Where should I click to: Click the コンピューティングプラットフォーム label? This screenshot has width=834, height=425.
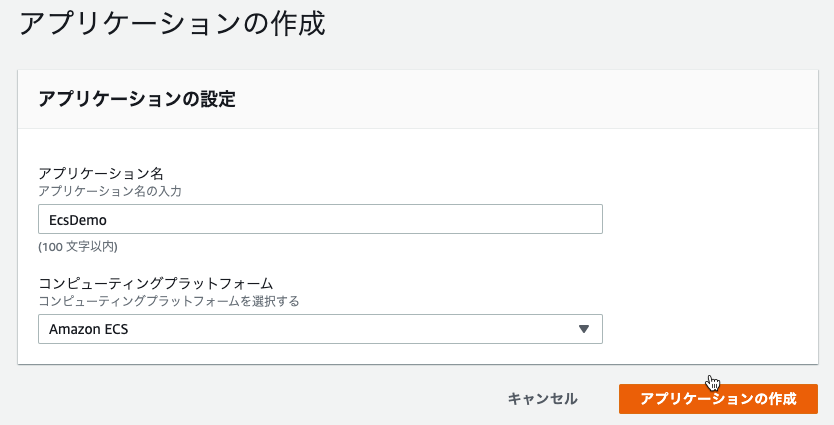click(x=156, y=283)
